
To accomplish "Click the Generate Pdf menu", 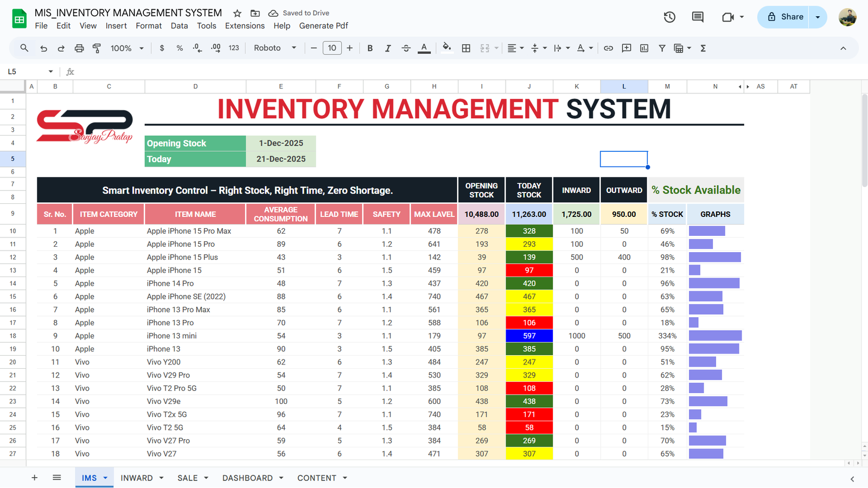I will pyautogui.click(x=323, y=25).
